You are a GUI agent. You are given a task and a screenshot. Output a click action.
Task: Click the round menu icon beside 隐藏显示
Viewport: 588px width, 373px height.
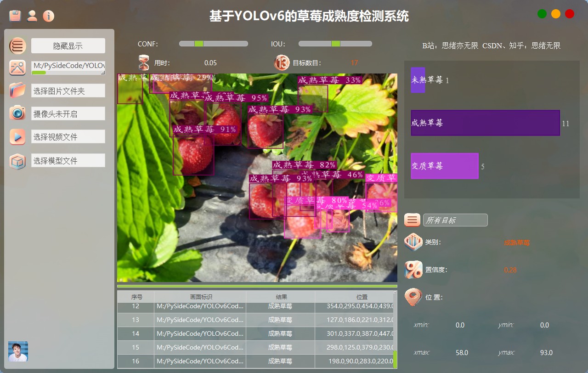tap(17, 46)
